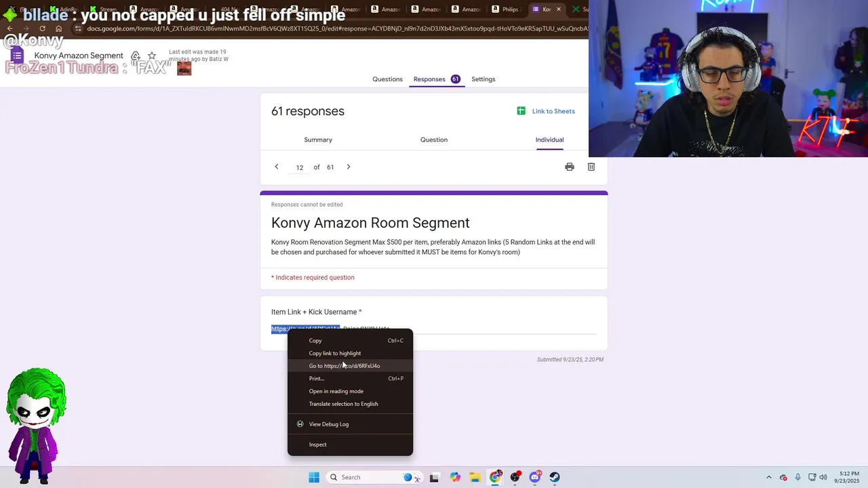Show hidden system tray icons

click(x=768, y=477)
